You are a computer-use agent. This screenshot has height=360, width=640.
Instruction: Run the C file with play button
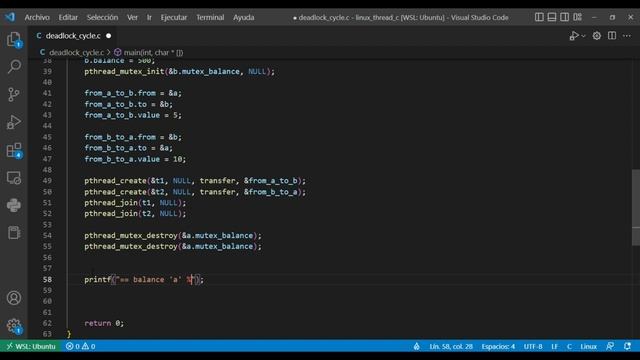point(574,36)
